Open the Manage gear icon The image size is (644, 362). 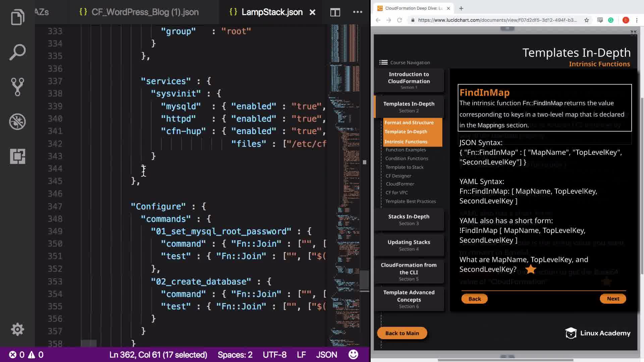point(17,329)
